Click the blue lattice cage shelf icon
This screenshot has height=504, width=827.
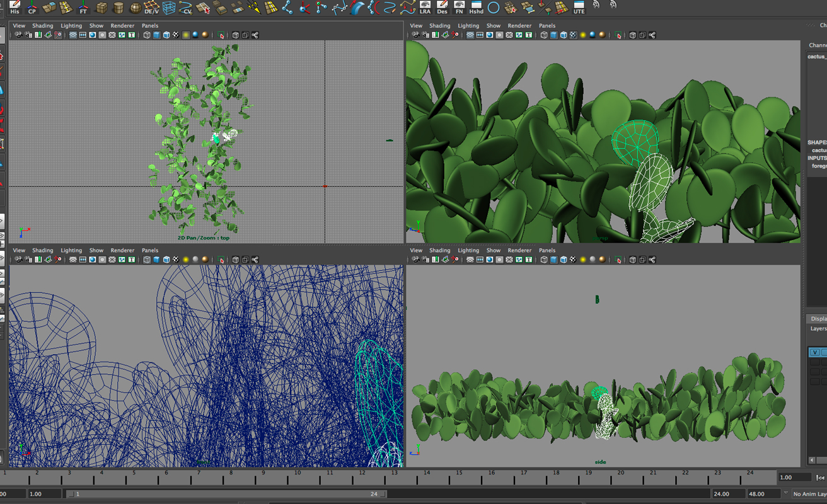click(169, 8)
